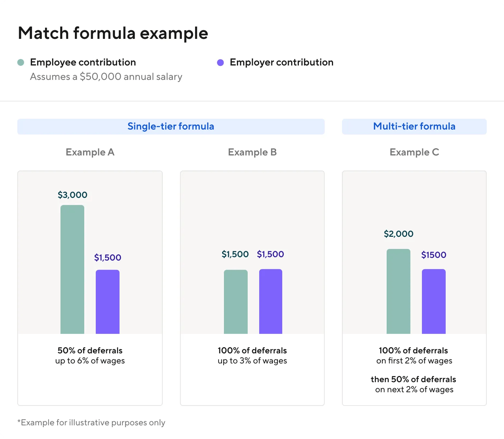Click Example B green employee contribution bar

tap(236, 302)
